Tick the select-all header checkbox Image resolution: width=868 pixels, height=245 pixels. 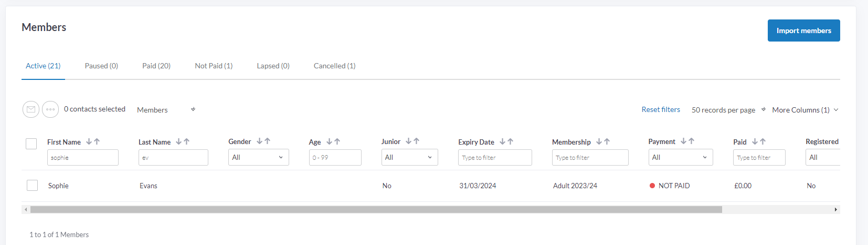31,144
